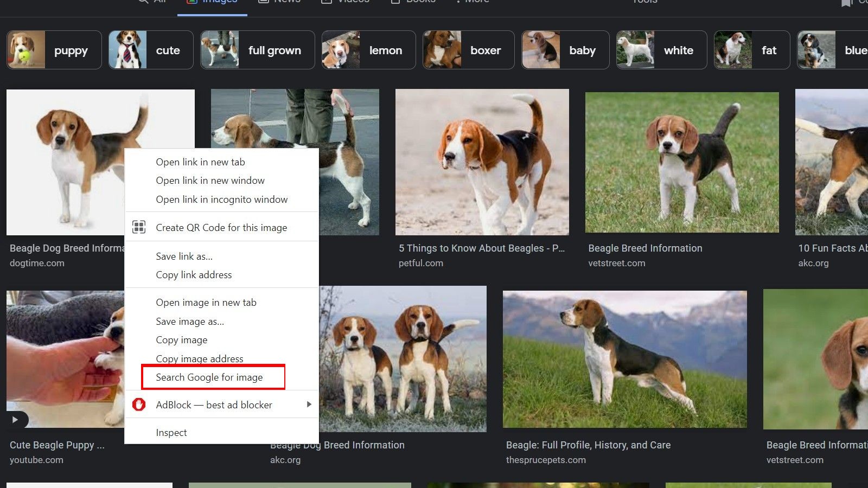
Task: Select the boxer filter chip
Action: point(469,50)
